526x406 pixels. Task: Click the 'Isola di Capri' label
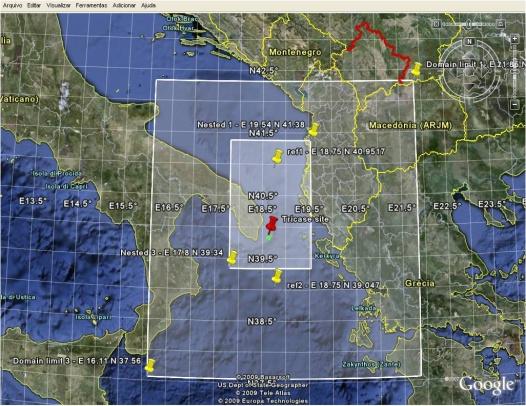(66, 186)
